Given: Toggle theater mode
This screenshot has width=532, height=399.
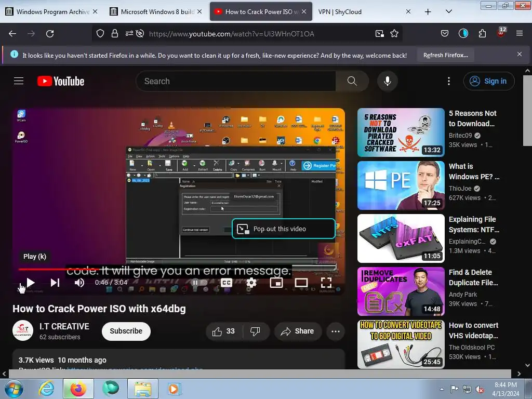Looking at the screenshot, I should [x=301, y=283].
